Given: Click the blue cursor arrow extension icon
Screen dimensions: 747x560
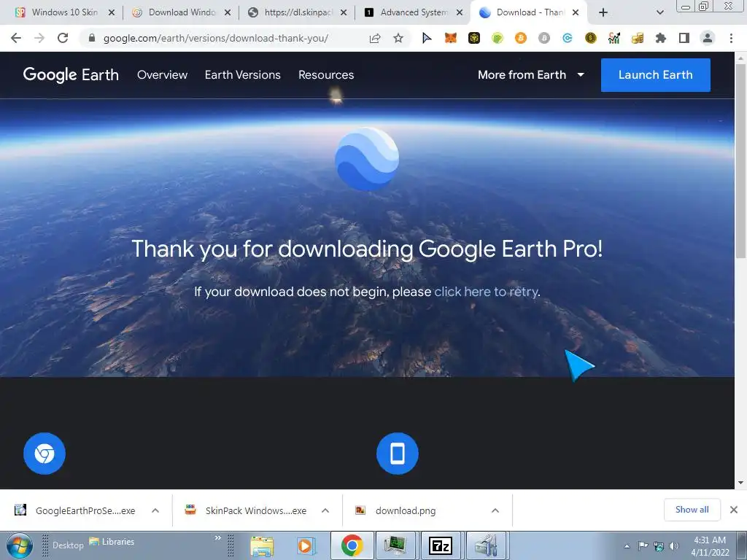Looking at the screenshot, I should 427,38.
